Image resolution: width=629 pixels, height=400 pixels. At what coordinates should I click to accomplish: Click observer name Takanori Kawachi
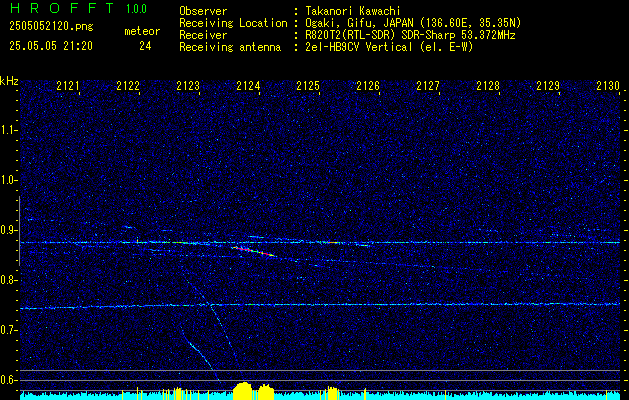pos(353,11)
